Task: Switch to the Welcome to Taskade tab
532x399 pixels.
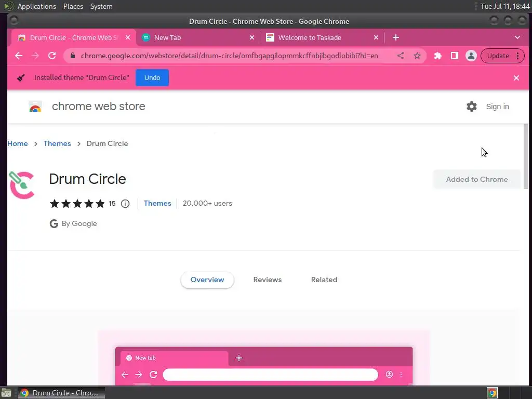Action: [322, 37]
